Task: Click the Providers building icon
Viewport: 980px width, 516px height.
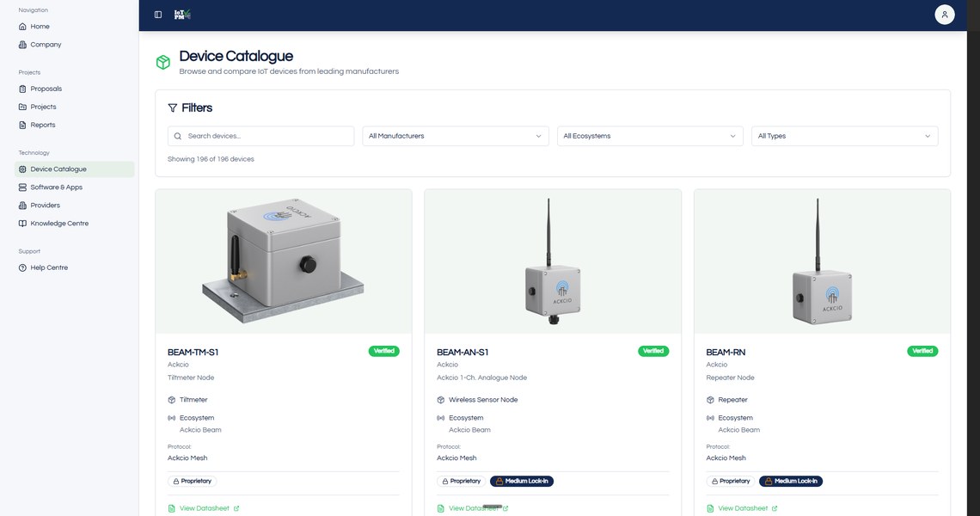Action: click(22, 206)
